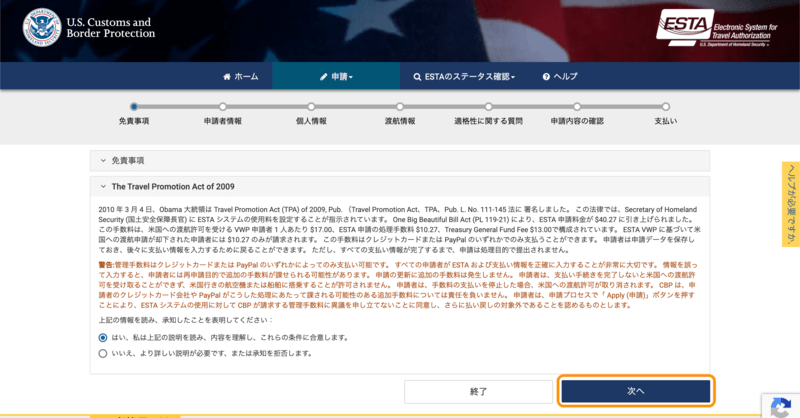The height and width of the screenshot is (418, 800).
Task: Open the ESTAのステータス確認 dropdown menu
Action: pyautogui.click(x=464, y=77)
